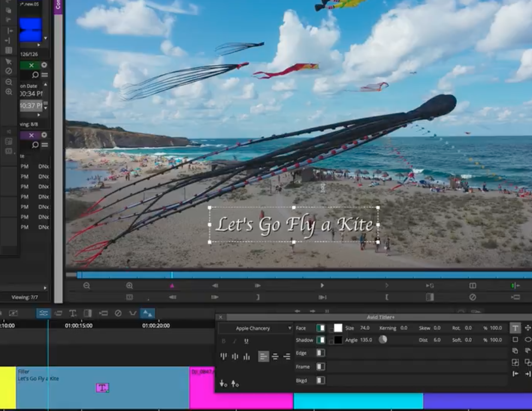Select the Ellipse shape tool in Titler+

[527, 339]
